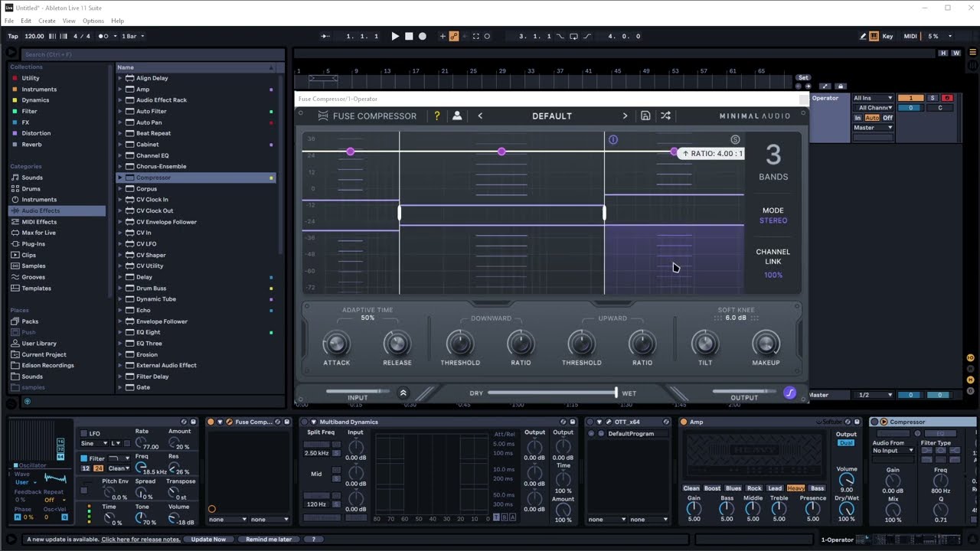Save the Fuse Compressor preset
This screenshot has width=980, height=551.
pos(645,116)
